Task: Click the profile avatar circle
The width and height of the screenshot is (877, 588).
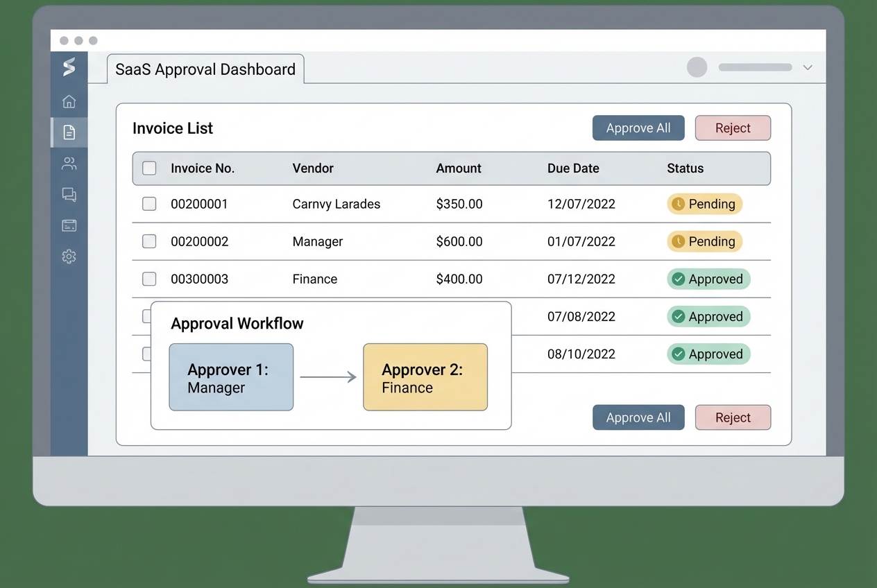Action: [x=696, y=67]
